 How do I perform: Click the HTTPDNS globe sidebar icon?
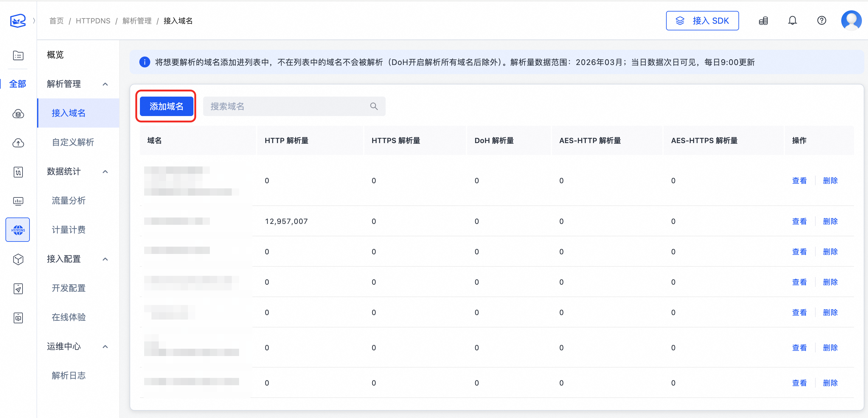click(x=18, y=230)
